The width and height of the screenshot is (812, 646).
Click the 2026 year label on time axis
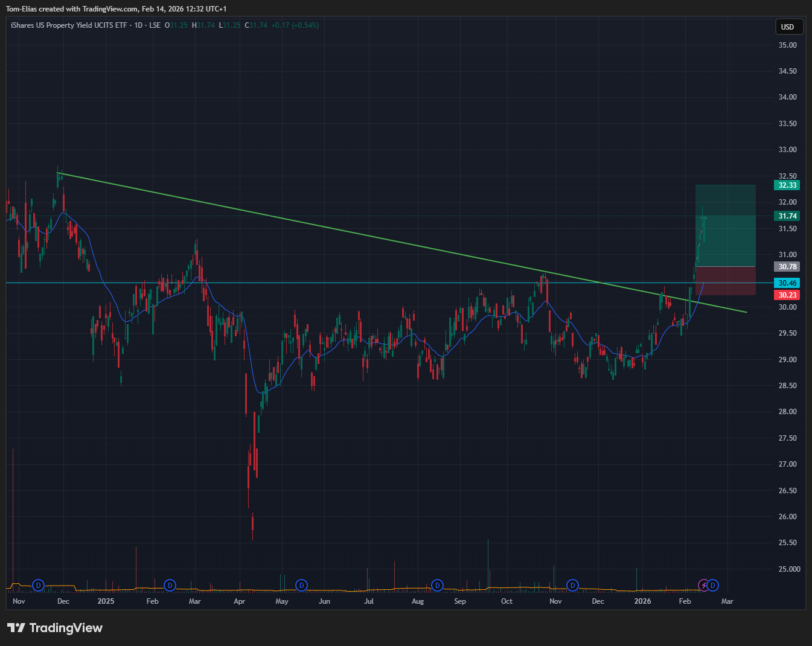click(643, 601)
